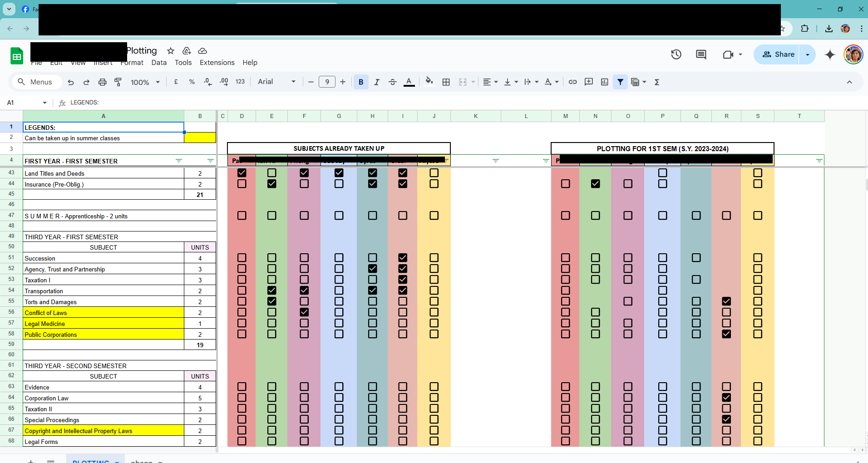Open the Tools menu
868x463 pixels.
[x=183, y=63]
